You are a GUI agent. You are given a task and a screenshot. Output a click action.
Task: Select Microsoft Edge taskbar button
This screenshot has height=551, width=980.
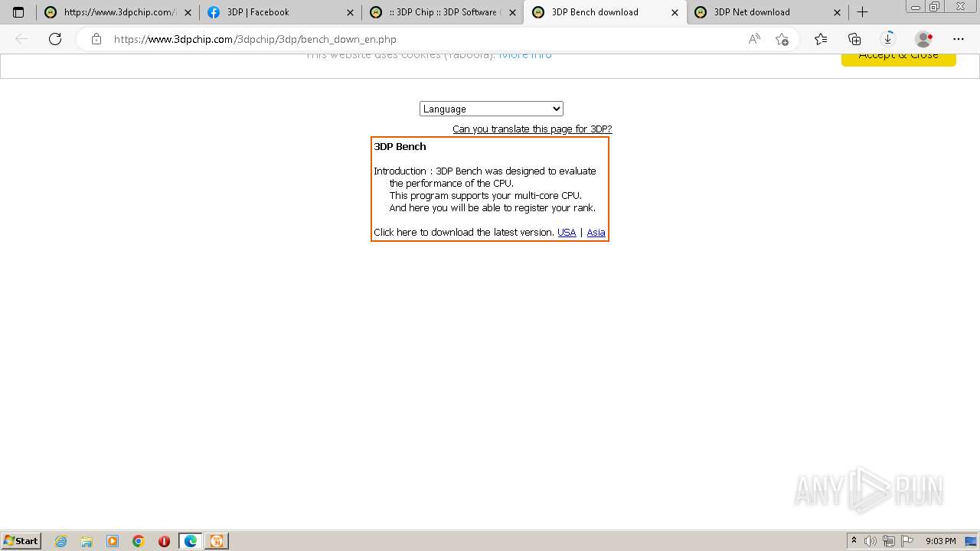click(191, 541)
